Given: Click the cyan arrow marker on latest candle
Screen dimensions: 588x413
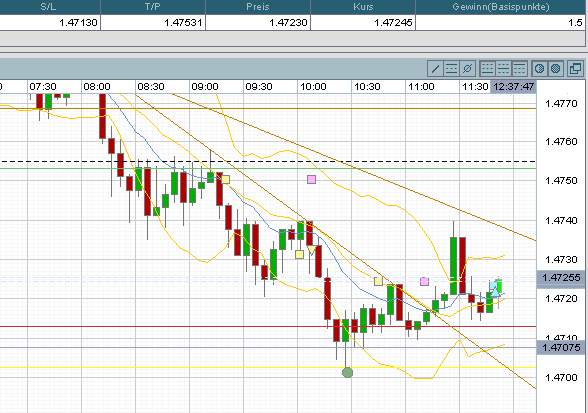Looking at the screenshot, I should pyautogui.click(x=496, y=288).
